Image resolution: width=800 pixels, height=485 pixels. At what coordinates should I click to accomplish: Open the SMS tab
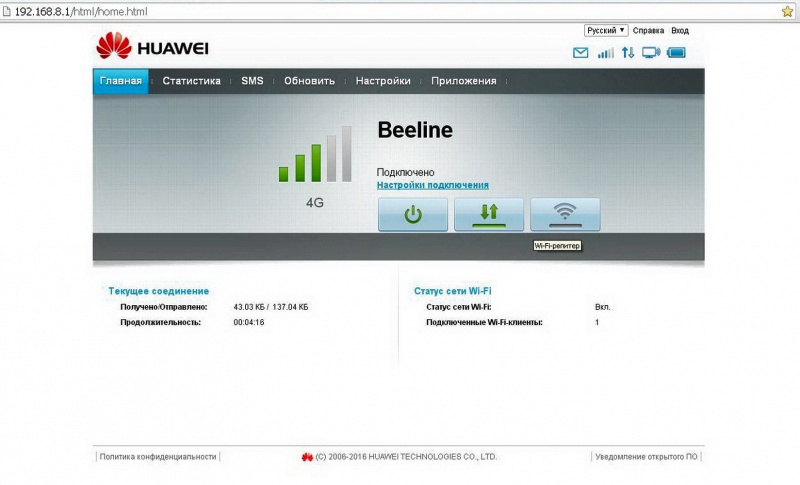[x=252, y=81]
